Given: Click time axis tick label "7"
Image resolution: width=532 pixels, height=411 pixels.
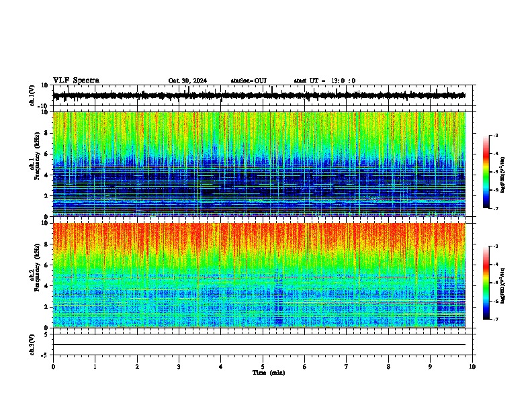Looking at the screenshot, I should coord(347,367).
